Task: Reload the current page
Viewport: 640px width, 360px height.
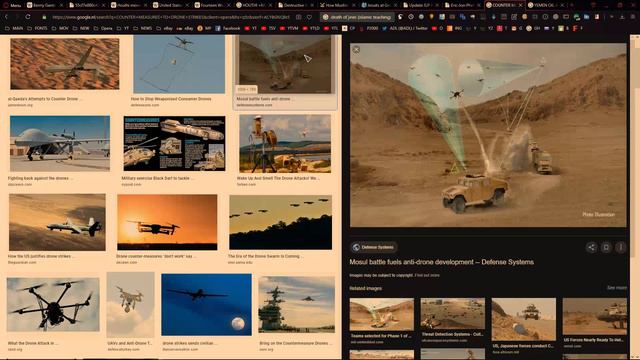Action: tap(28, 17)
